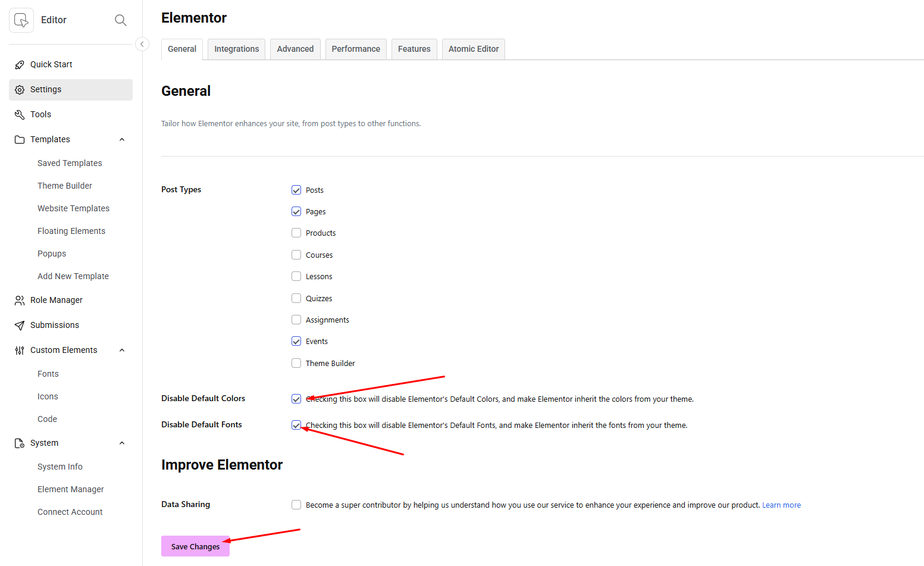The image size is (924, 566).
Task: Switch to the Features tab
Action: click(x=414, y=49)
